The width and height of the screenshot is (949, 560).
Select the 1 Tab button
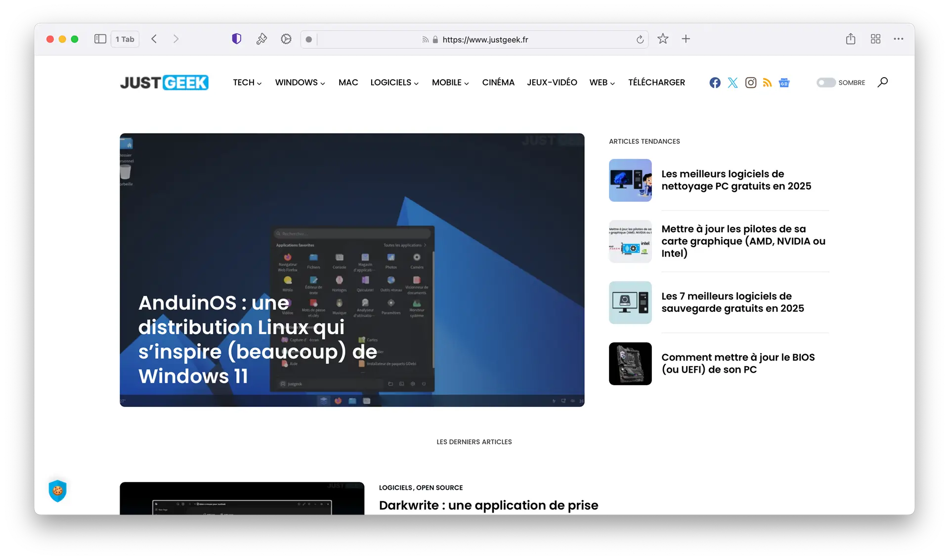point(125,39)
